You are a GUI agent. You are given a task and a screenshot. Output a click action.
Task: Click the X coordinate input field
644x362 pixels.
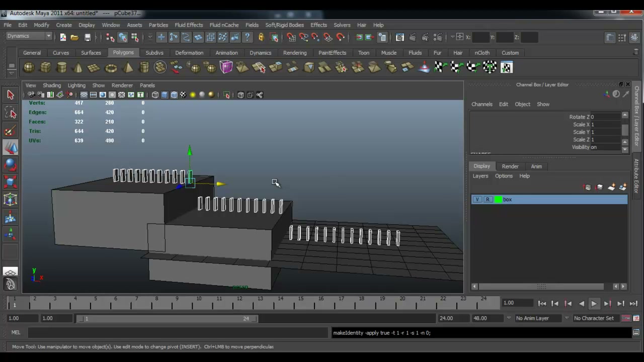[x=481, y=37]
